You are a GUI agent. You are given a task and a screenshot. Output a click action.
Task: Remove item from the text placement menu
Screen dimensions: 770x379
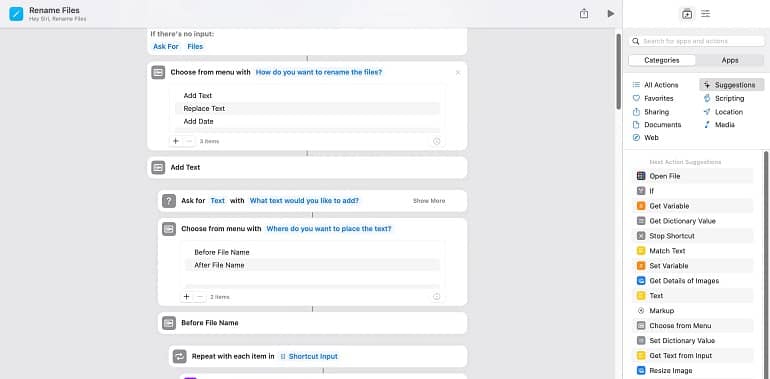click(199, 297)
